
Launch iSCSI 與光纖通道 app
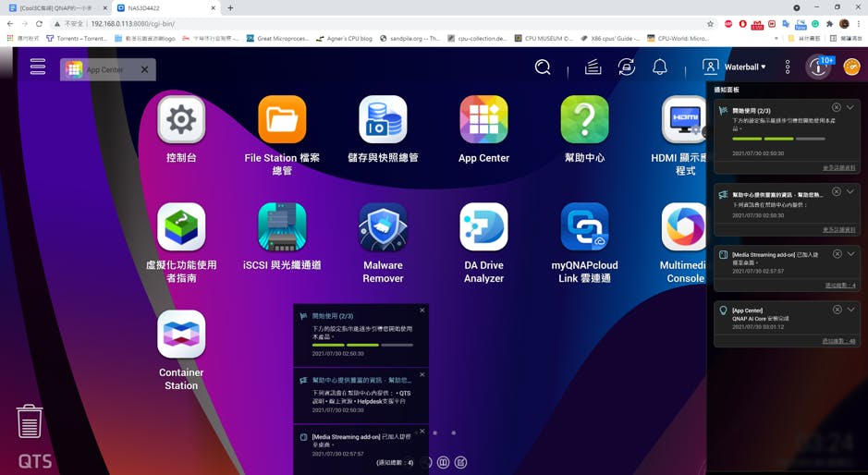pyautogui.click(x=282, y=227)
